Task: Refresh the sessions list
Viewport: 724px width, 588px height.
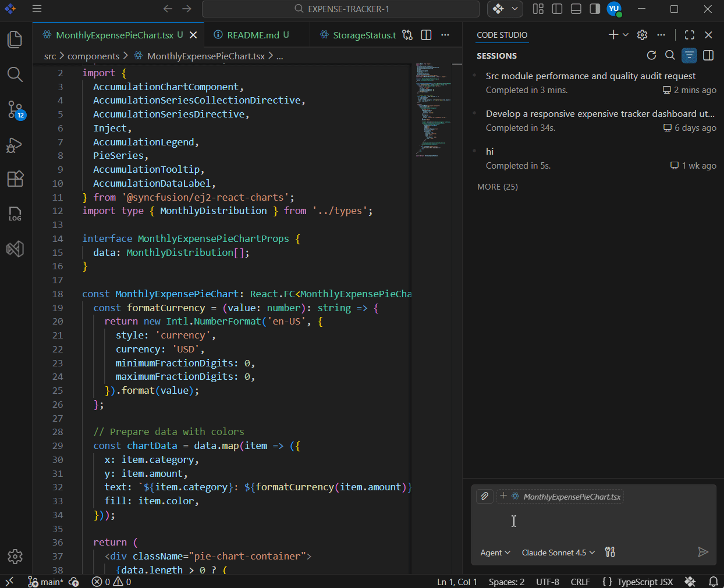Action: click(652, 55)
